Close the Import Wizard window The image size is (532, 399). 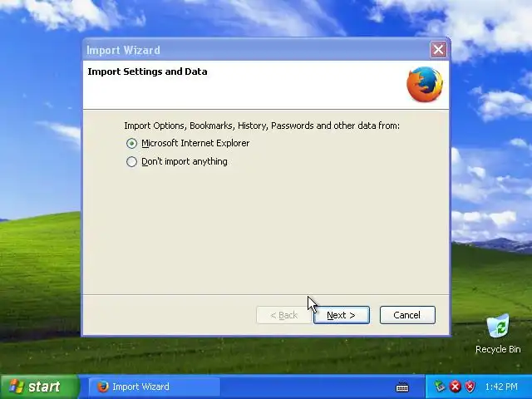coord(438,50)
